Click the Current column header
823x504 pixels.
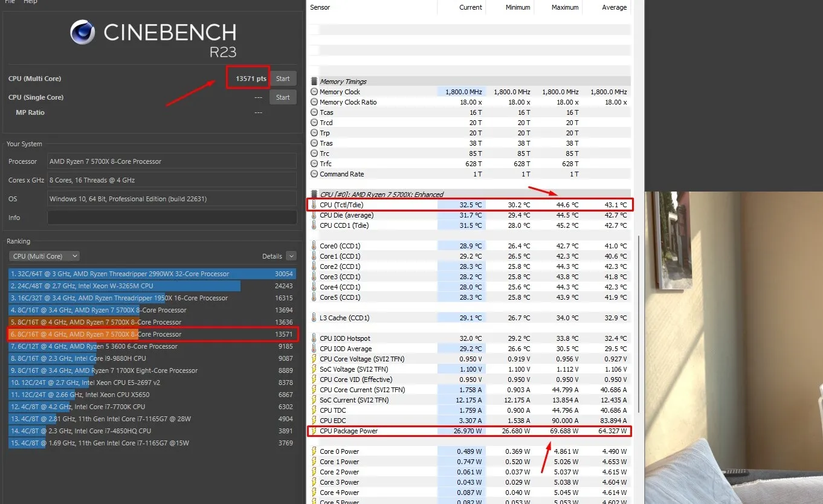click(x=471, y=7)
